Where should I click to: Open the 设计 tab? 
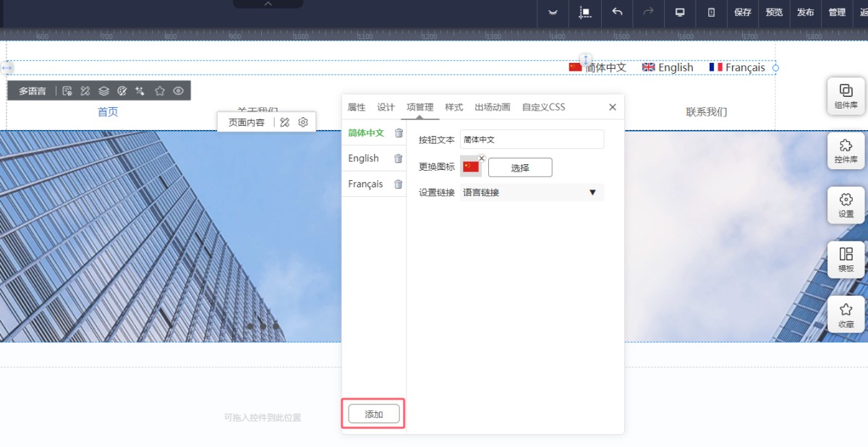tap(386, 107)
